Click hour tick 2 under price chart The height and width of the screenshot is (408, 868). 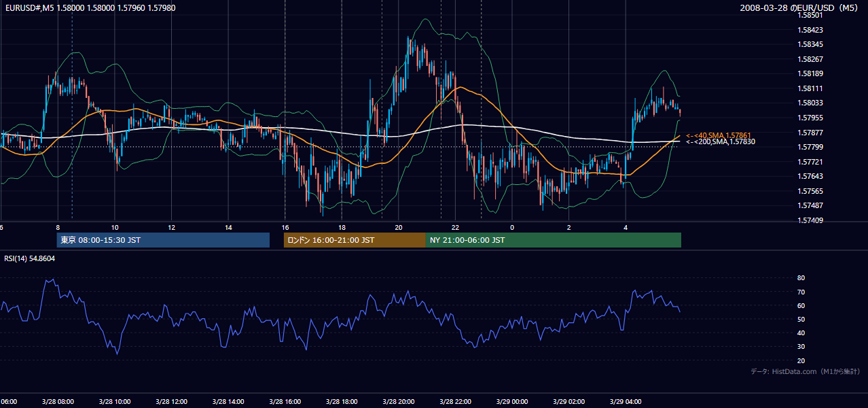coord(569,227)
